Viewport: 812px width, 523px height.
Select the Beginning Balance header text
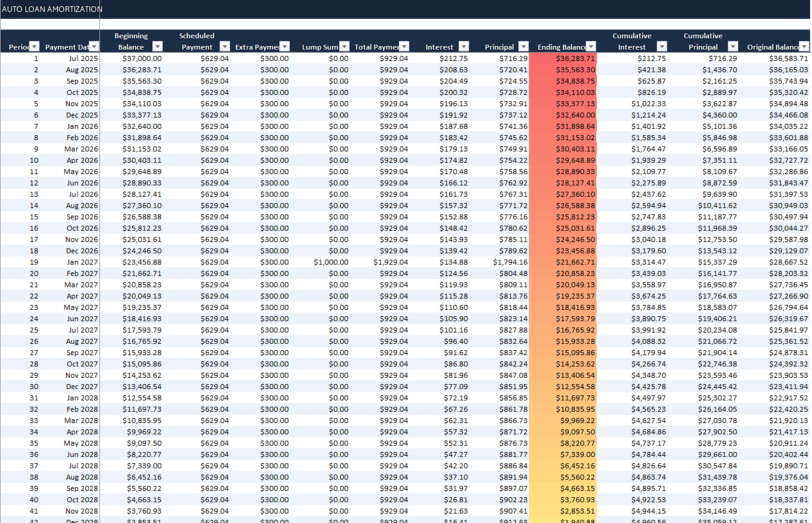[131, 41]
